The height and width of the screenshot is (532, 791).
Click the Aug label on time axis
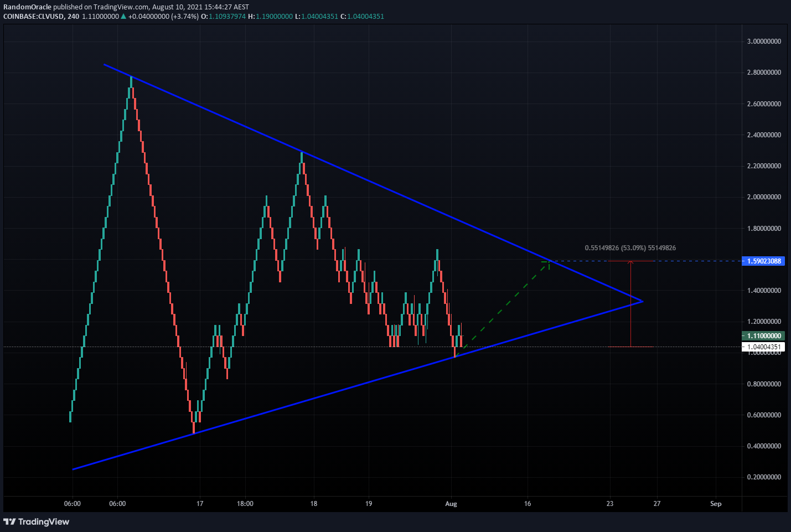[451, 504]
